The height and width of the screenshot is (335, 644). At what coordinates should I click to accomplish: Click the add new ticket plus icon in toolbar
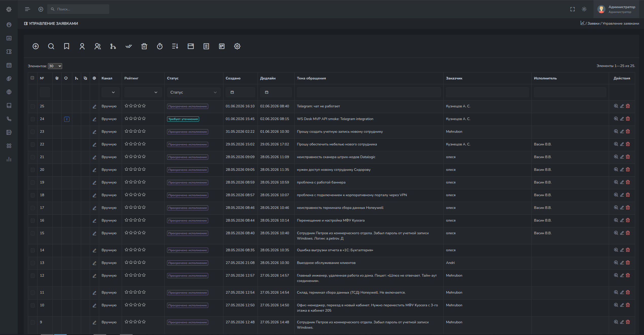(36, 46)
